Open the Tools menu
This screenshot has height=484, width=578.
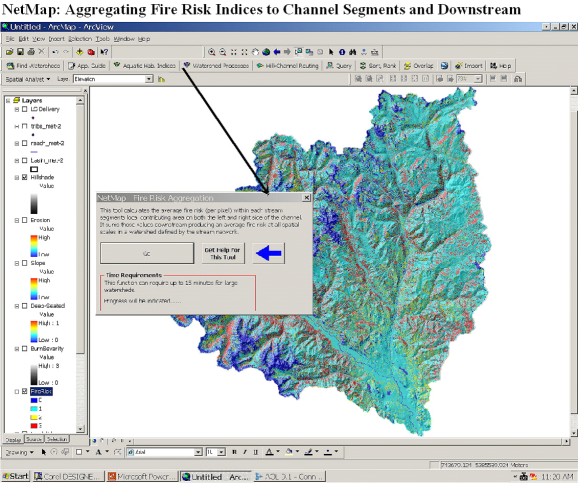point(103,39)
